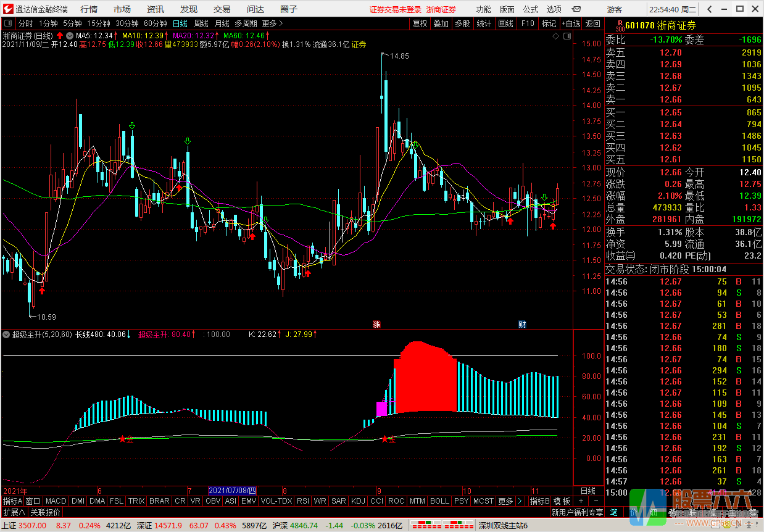Click red buy arrow near 10.59 low
This screenshot has width=764, height=532.
point(41,291)
